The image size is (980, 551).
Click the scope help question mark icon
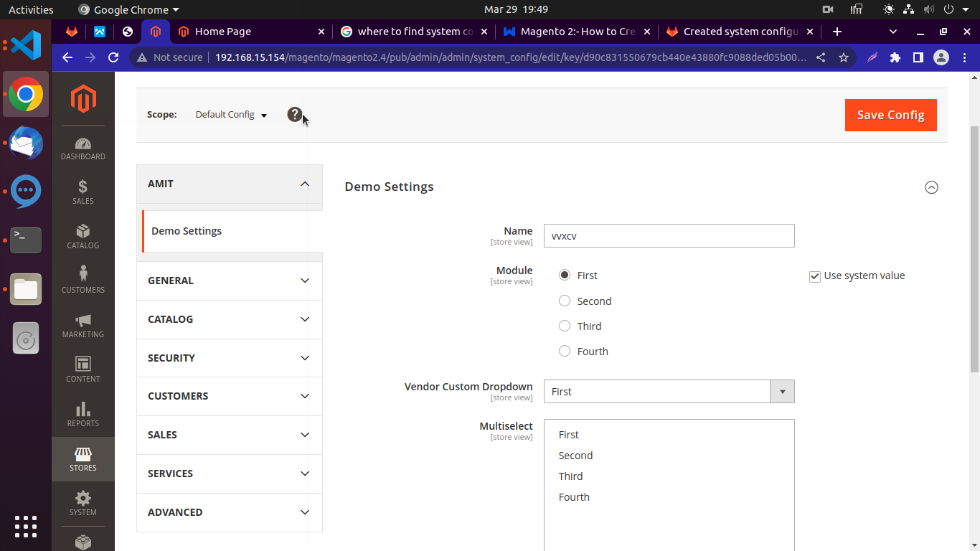[x=294, y=114]
